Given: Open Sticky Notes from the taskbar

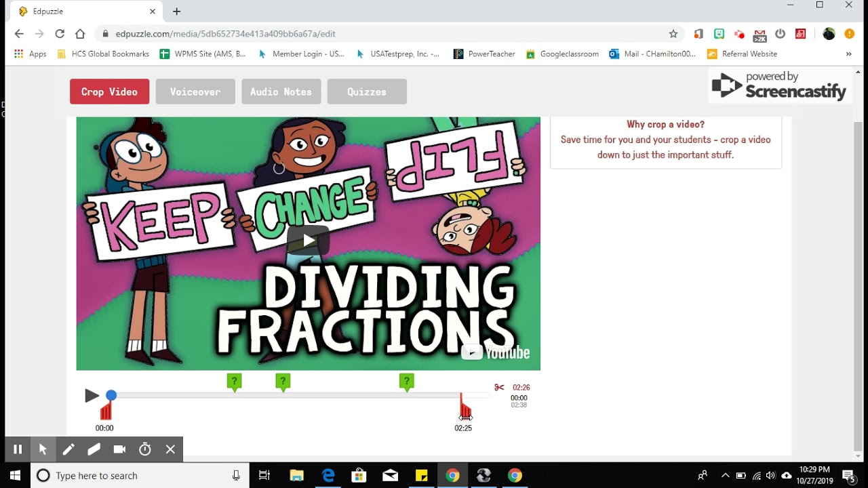Looking at the screenshot, I should point(421,476).
